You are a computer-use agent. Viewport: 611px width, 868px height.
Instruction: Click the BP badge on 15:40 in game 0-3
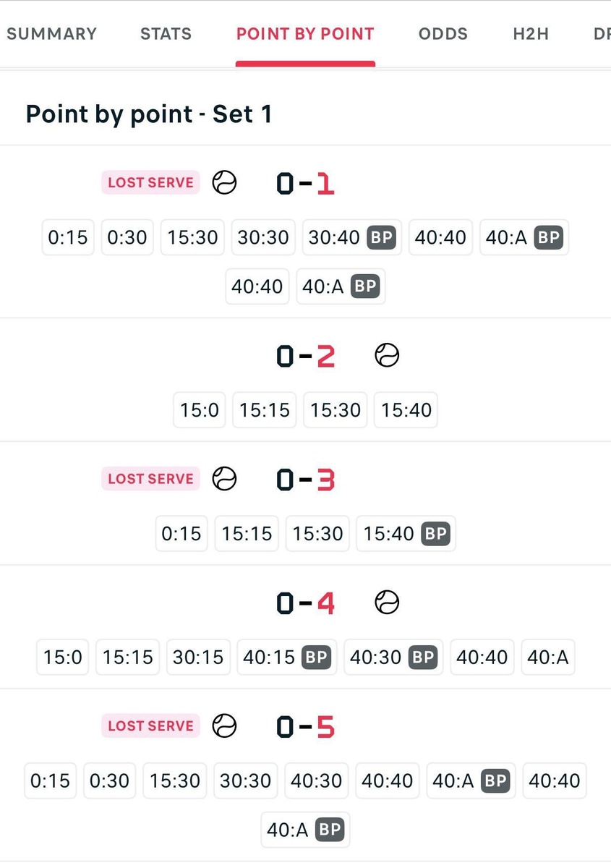(x=436, y=534)
